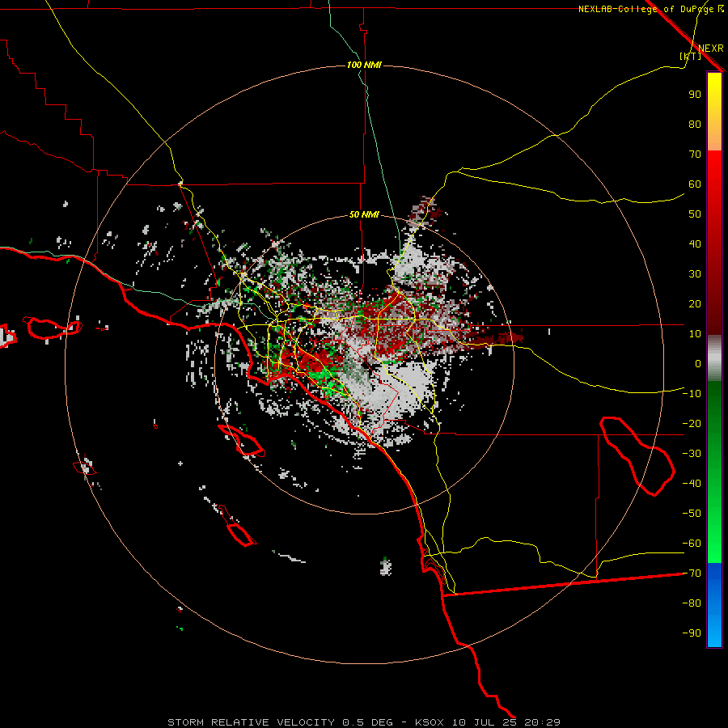The image size is (728, 728).
Task: Click the "-20" scale value
Action: point(692,423)
